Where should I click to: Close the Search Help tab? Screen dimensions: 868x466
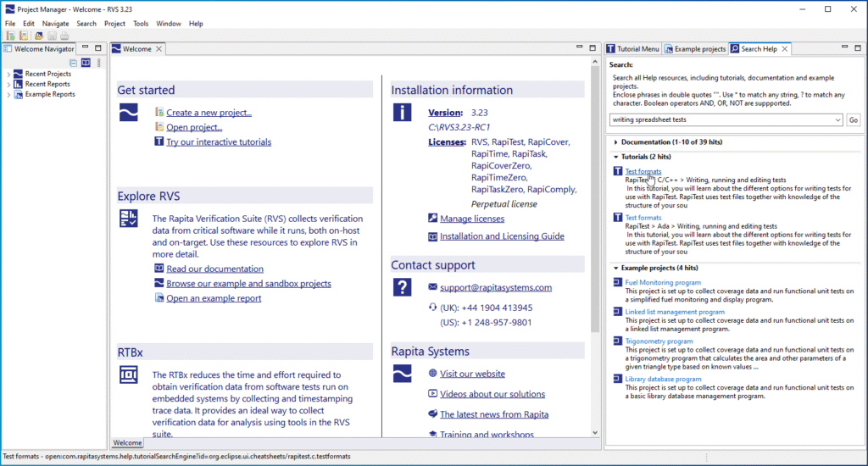tap(784, 48)
